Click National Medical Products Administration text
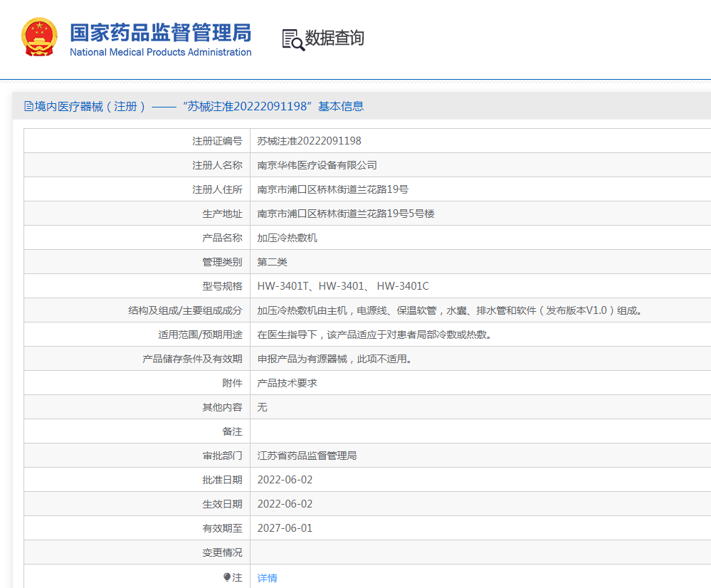711x588 pixels. 161,52
